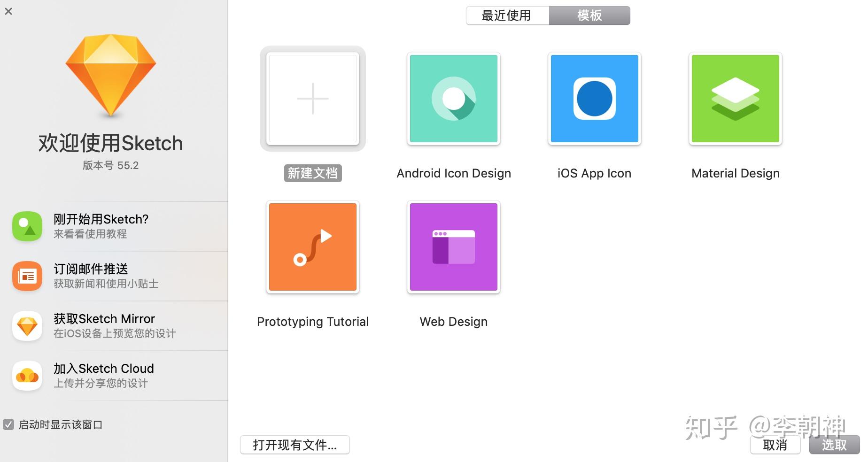This screenshot has width=868, height=462.
Task: Select the Material Design template icon
Action: tap(735, 99)
